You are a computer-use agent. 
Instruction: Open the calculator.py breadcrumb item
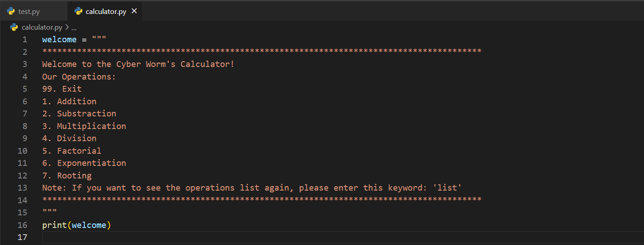[x=42, y=27]
